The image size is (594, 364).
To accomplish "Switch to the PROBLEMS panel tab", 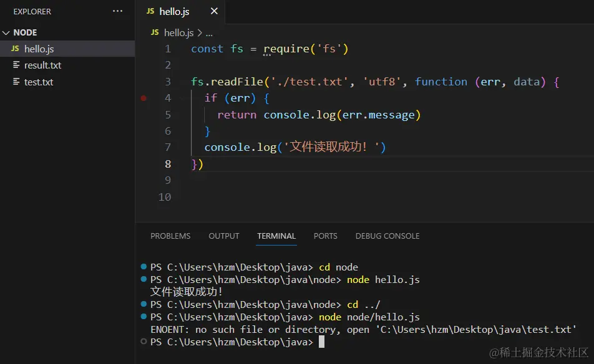I will coord(170,236).
